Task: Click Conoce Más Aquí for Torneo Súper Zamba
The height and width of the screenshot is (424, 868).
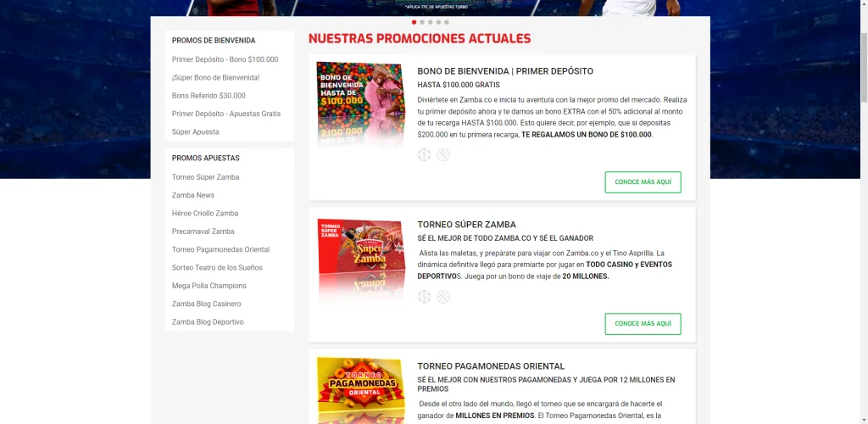Action: click(x=643, y=324)
